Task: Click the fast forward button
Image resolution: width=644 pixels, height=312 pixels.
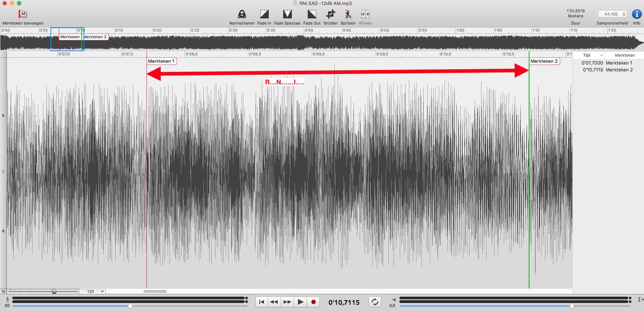Action: [x=287, y=302]
